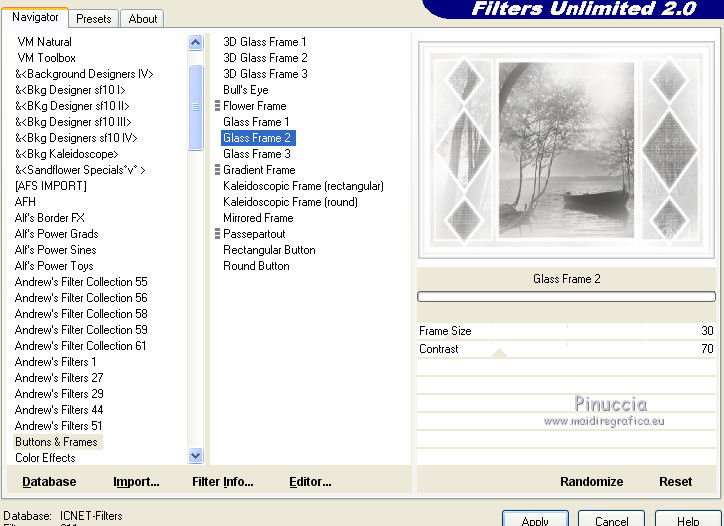Screen dimensions: 724x526
Task: Grab the category list scrollbar thumb
Action: (x=196, y=108)
